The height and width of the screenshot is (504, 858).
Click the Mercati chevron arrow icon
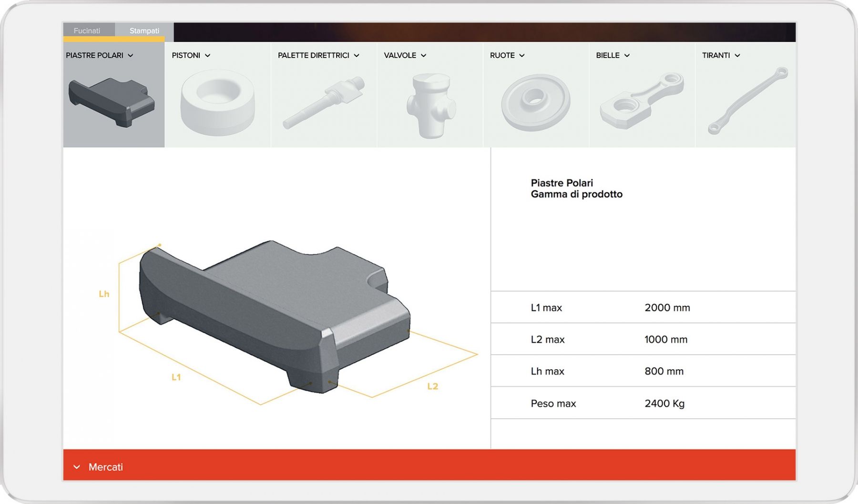coord(77,467)
